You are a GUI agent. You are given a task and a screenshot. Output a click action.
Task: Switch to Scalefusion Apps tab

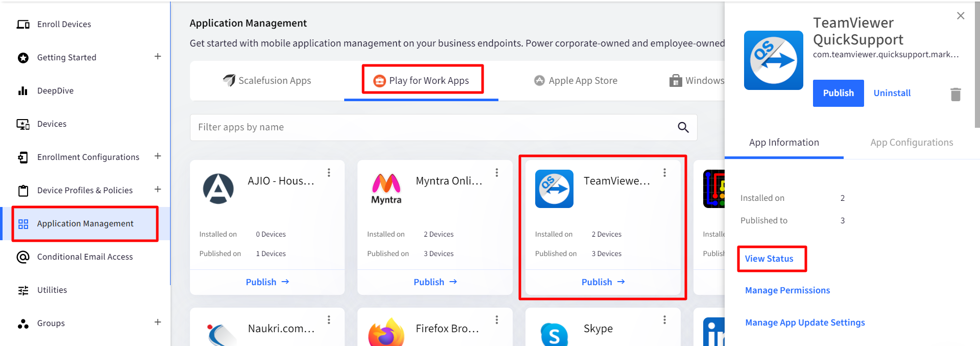(267, 81)
